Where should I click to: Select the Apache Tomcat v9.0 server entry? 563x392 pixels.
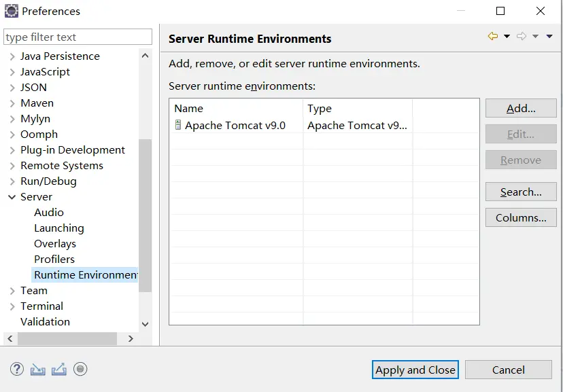pos(235,126)
